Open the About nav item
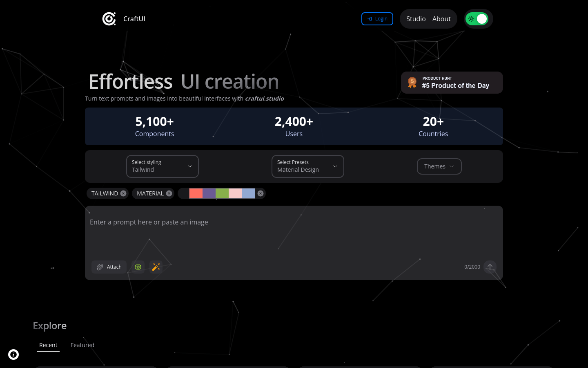Viewport: 588px width, 368px height. pos(441,19)
